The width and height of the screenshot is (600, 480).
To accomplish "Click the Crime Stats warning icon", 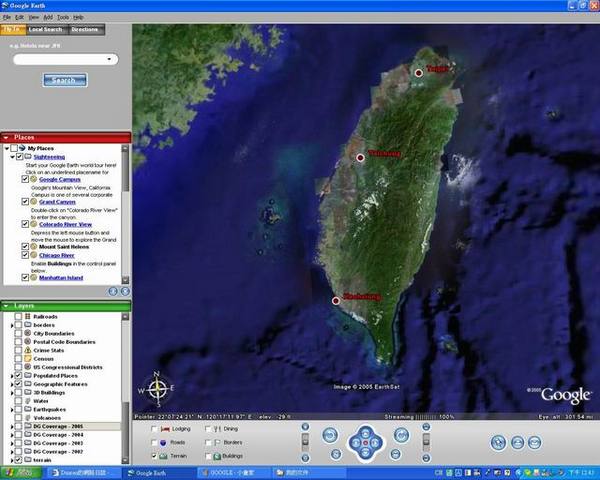I will [x=28, y=350].
